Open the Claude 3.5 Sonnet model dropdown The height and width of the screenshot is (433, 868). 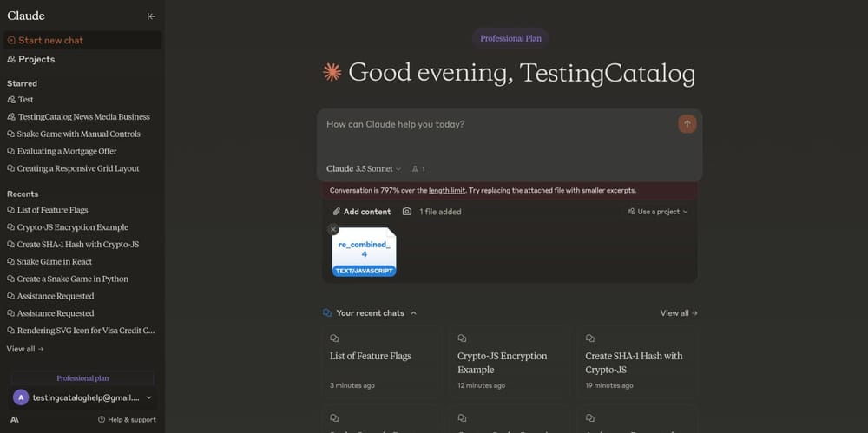tap(364, 169)
